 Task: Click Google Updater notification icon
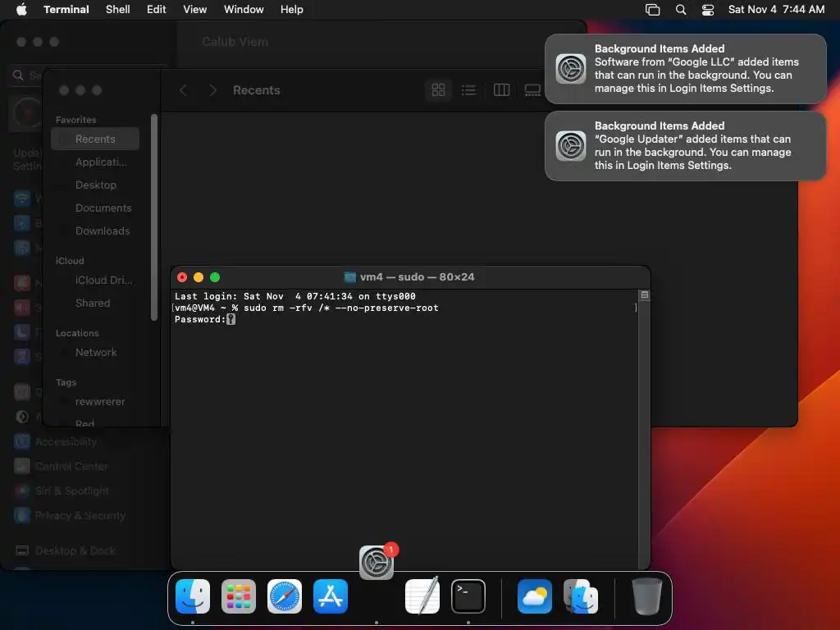pos(571,146)
